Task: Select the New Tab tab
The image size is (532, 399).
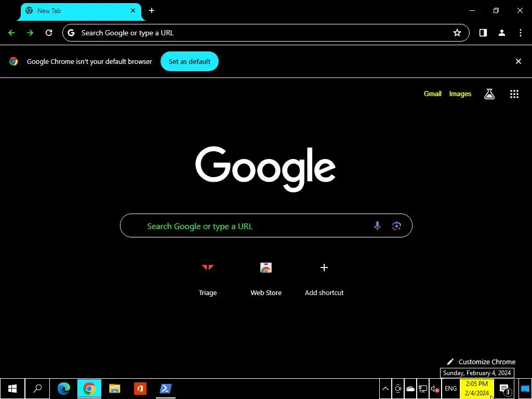Action: (x=82, y=11)
